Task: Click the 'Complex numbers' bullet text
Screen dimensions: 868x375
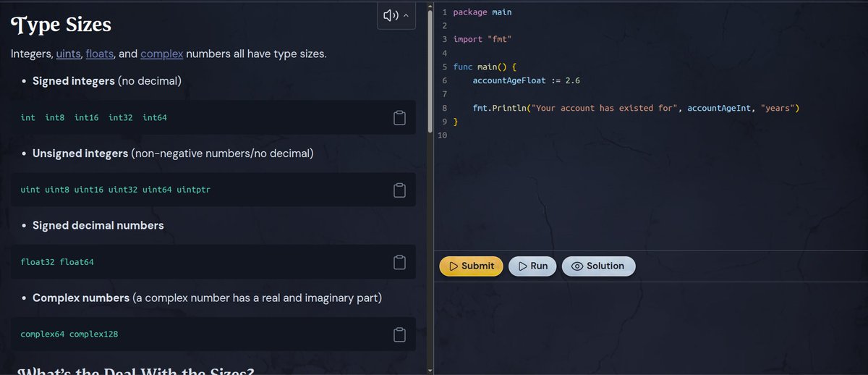Action: [x=81, y=298]
